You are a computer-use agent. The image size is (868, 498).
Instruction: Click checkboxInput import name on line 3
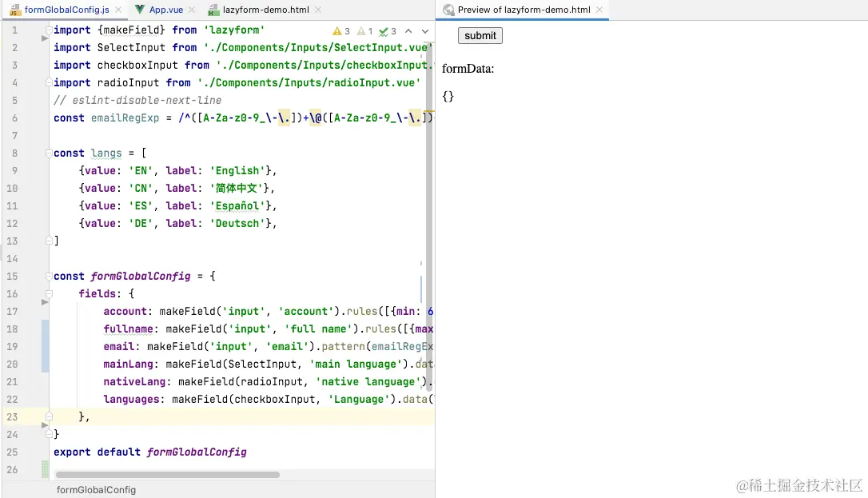coord(137,66)
